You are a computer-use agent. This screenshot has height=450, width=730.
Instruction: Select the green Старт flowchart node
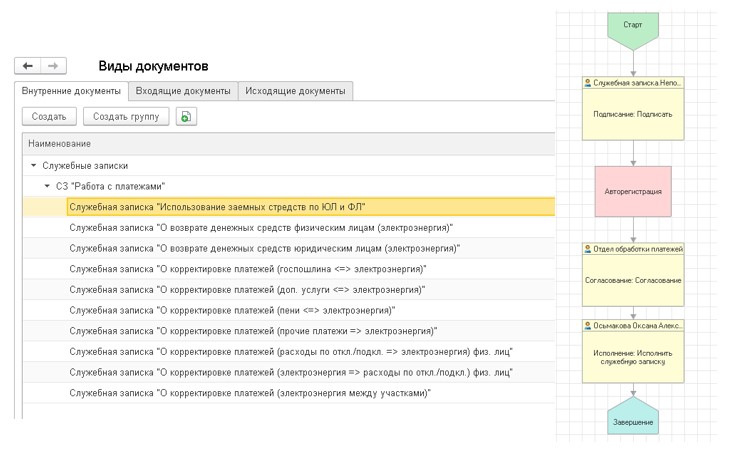(x=633, y=31)
